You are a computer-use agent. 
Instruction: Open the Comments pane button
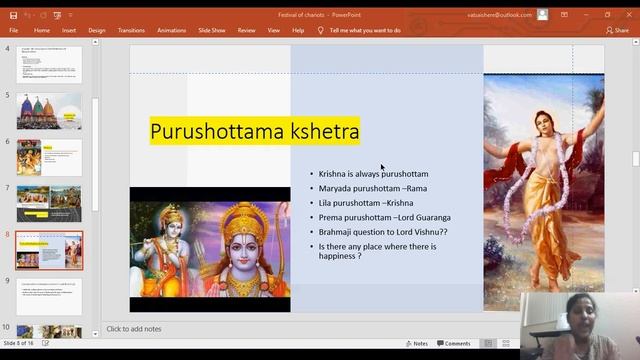click(x=453, y=344)
